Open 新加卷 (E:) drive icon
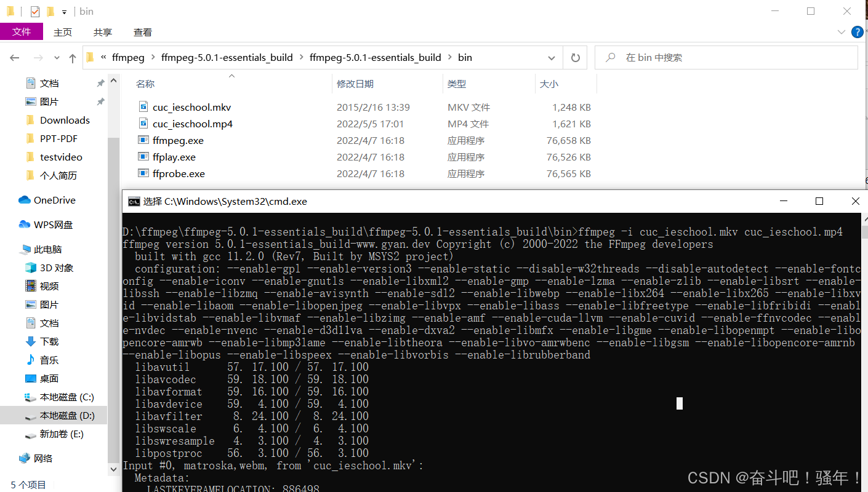 coord(30,434)
